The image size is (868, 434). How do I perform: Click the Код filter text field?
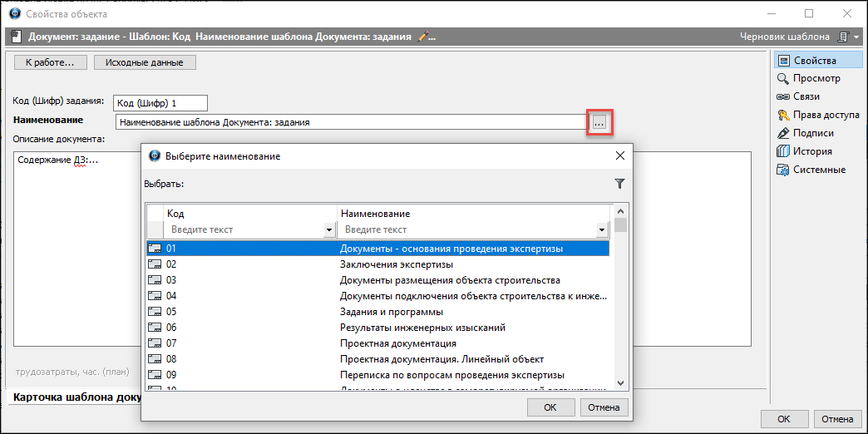244,229
